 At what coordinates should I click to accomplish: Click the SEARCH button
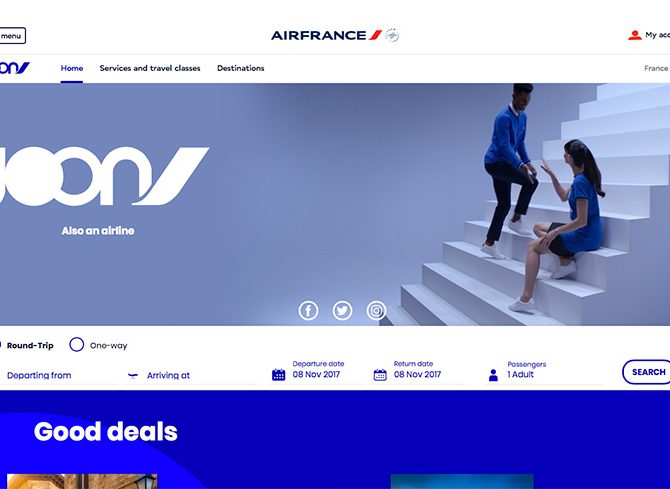click(648, 372)
